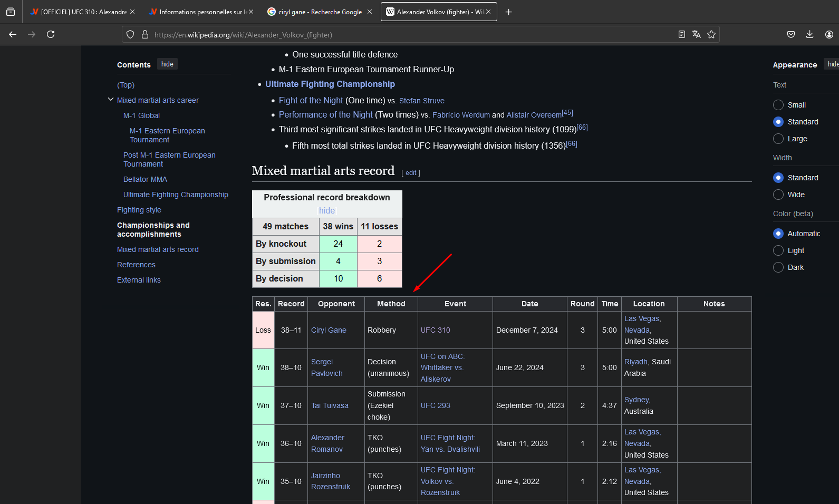The width and height of the screenshot is (839, 504).
Task: Open the downloads panel icon
Action: coord(810,34)
